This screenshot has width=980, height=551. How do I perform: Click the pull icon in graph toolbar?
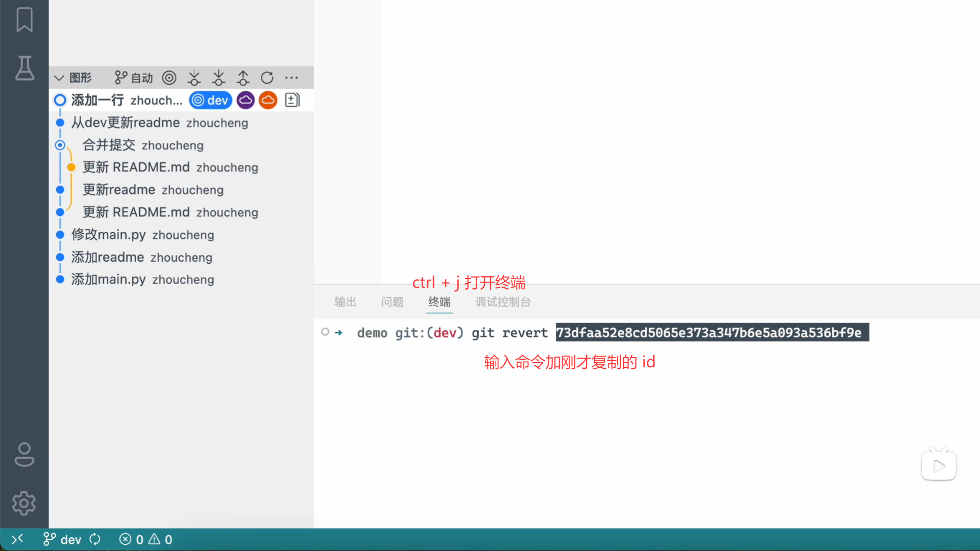tap(218, 78)
